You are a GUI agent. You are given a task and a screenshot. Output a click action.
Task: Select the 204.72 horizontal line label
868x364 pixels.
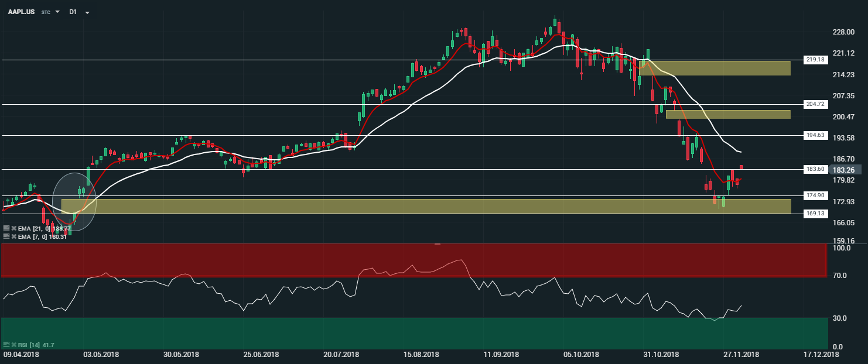click(x=815, y=104)
